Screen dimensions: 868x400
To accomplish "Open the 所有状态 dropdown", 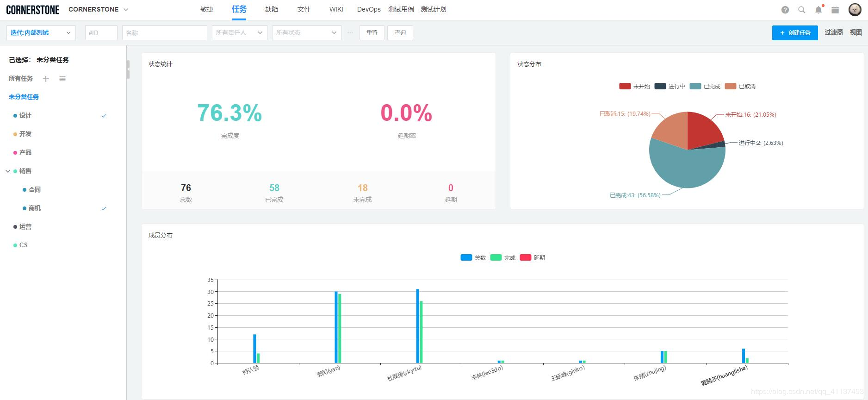I will [307, 33].
